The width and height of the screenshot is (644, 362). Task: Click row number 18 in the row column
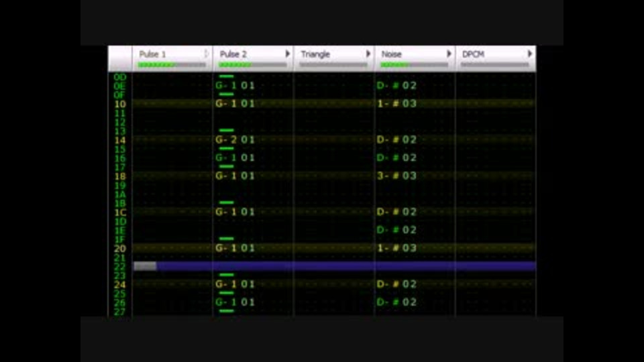[120, 176]
